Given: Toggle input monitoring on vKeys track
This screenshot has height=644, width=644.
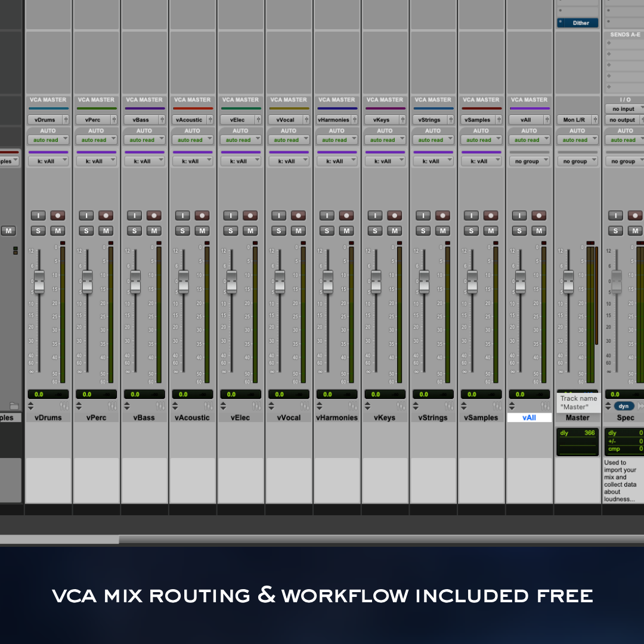Looking at the screenshot, I should pyautogui.click(x=375, y=216).
